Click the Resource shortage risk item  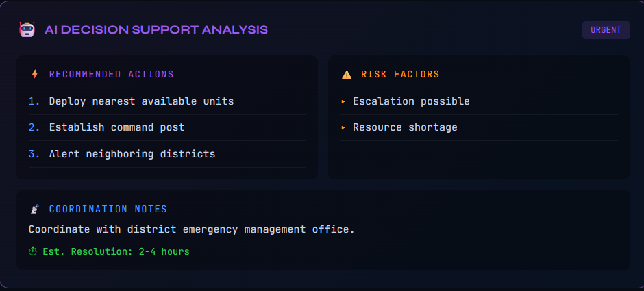tap(405, 127)
